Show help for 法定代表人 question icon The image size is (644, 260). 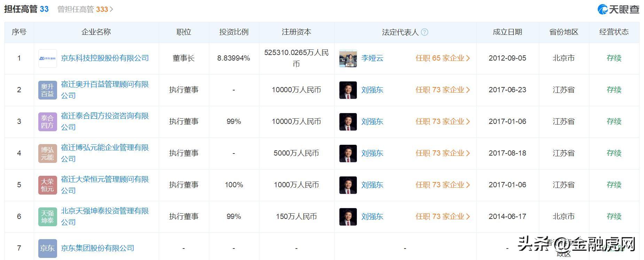point(424,32)
